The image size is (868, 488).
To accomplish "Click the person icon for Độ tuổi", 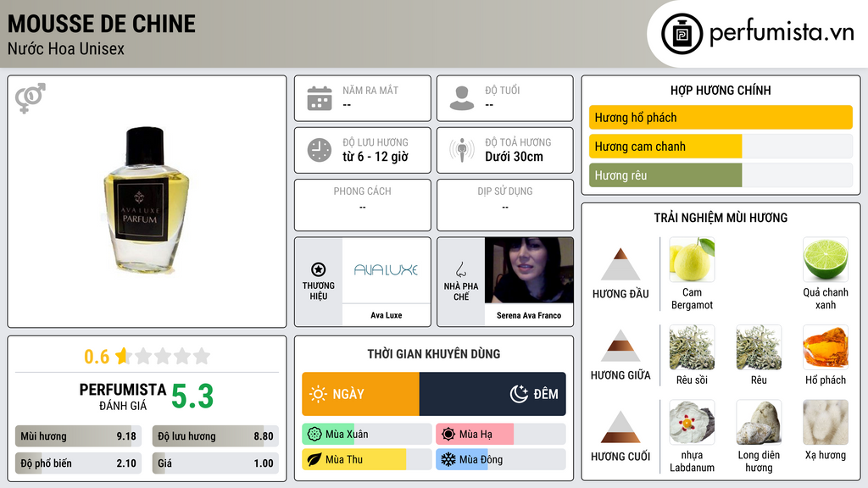I will (462, 98).
